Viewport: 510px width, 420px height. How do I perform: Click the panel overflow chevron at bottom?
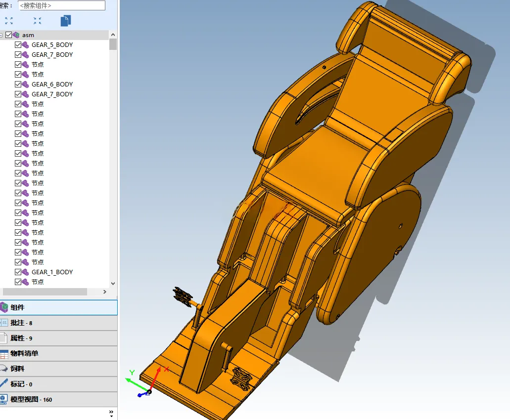(111, 414)
